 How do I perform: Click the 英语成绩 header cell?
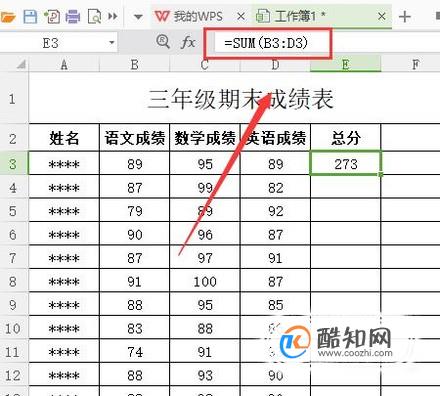point(275,138)
